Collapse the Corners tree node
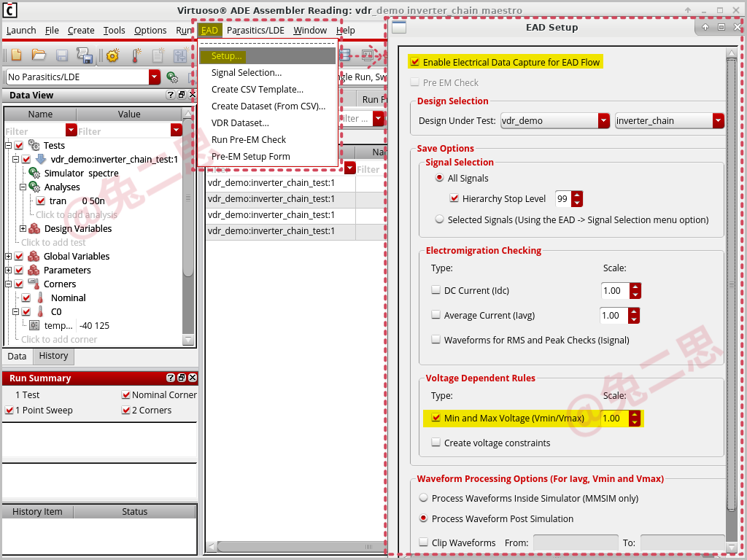747x560 pixels. [8, 284]
